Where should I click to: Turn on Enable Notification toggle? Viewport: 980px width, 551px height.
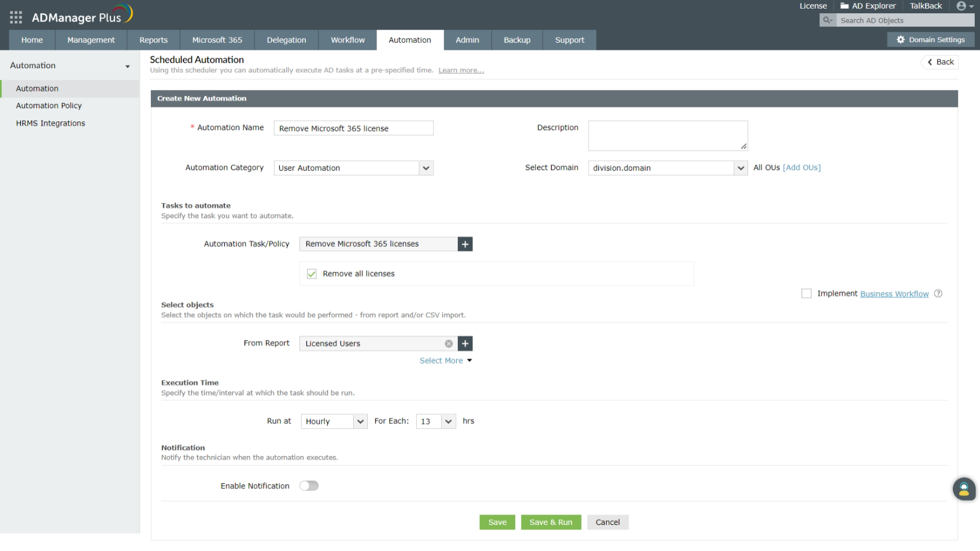click(309, 486)
